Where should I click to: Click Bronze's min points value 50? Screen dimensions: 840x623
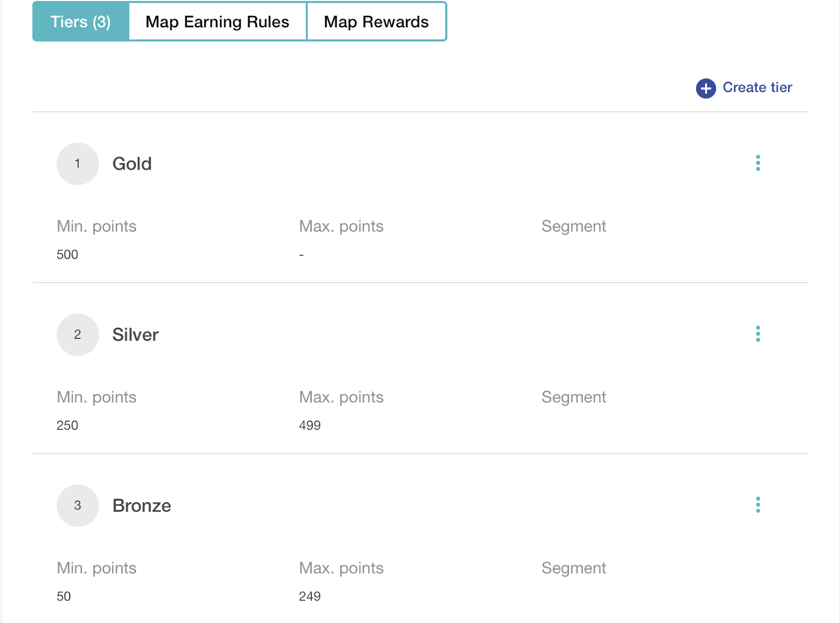[64, 596]
